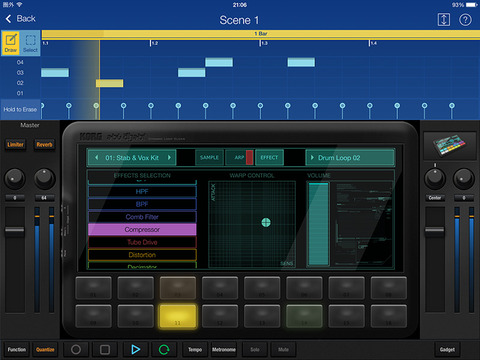Toggle Solo for this track

click(255, 350)
